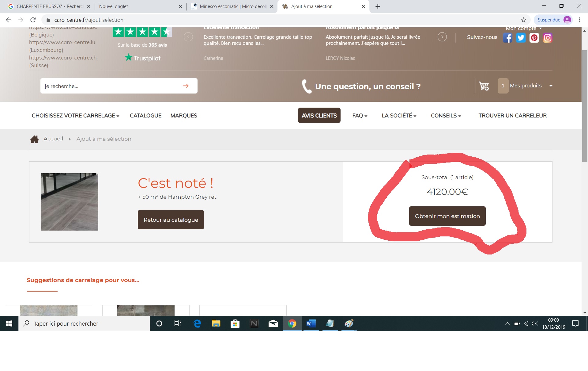Open Mail app from taskbar
Viewport: 588px width, 371px height.
[273, 323]
